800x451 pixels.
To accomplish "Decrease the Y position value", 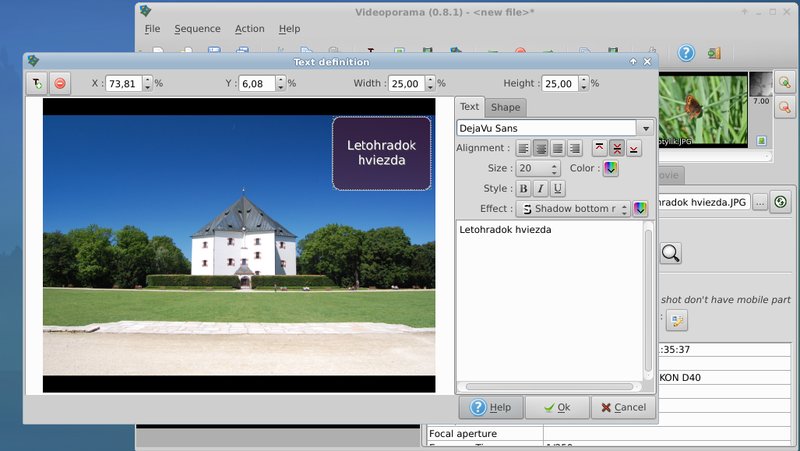I will tap(281, 87).
